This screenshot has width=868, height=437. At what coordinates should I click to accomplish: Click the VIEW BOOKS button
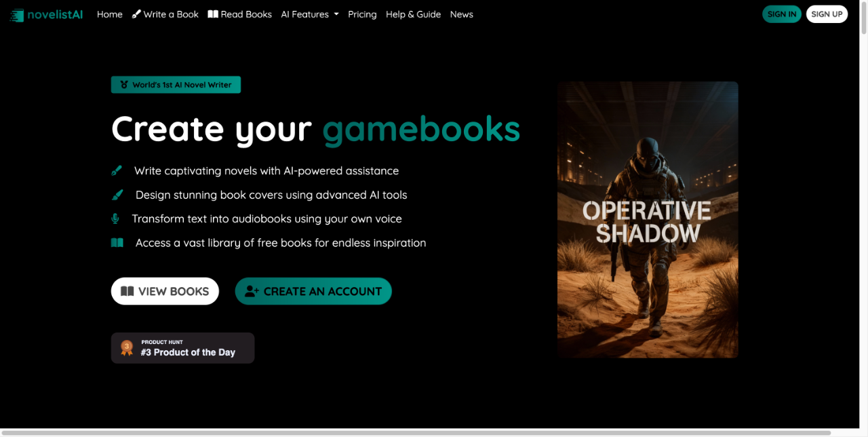(x=165, y=291)
